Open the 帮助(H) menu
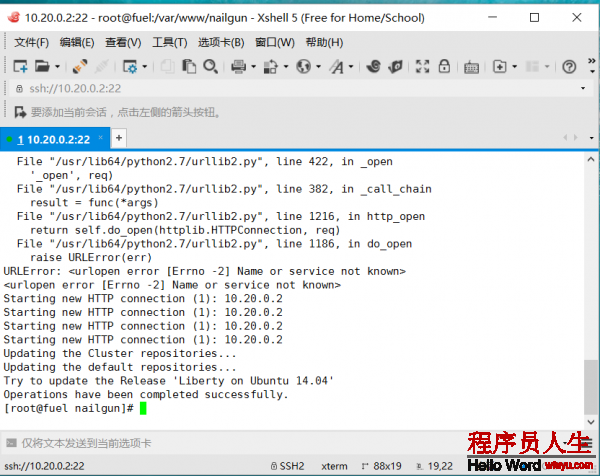This screenshot has width=600, height=476. coord(324,42)
